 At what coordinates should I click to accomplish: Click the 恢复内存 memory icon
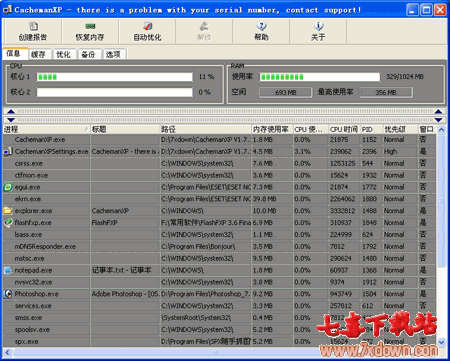pyautogui.click(x=90, y=26)
